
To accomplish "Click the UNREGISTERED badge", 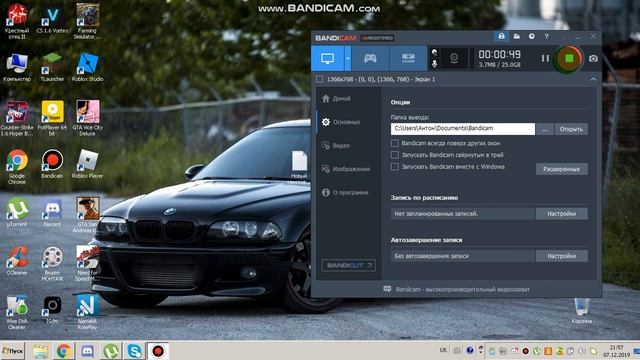I will [377, 38].
